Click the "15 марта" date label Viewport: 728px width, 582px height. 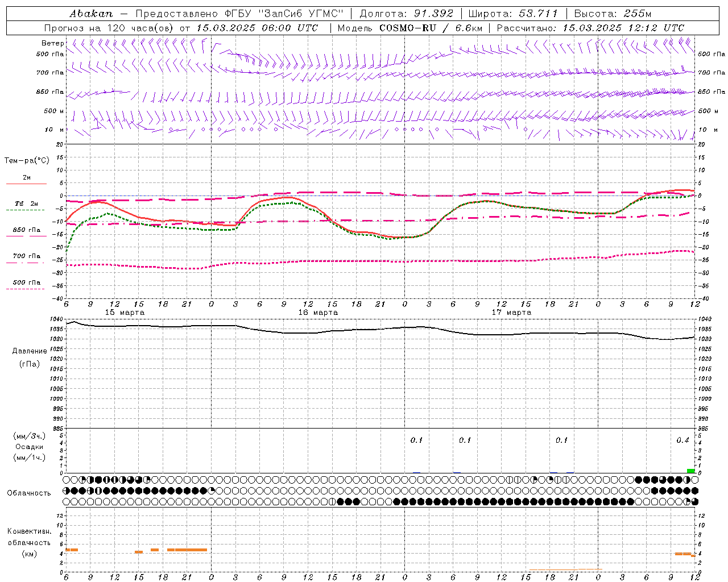click(125, 313)
